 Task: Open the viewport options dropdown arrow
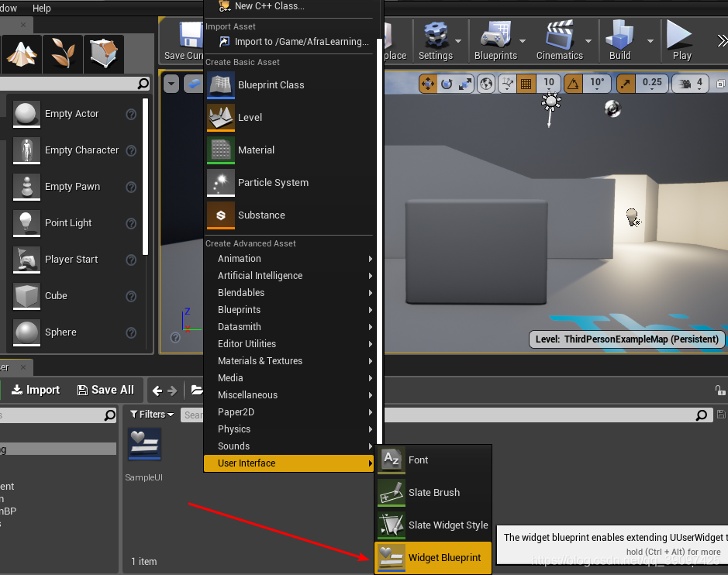click(x=171, y=84)
